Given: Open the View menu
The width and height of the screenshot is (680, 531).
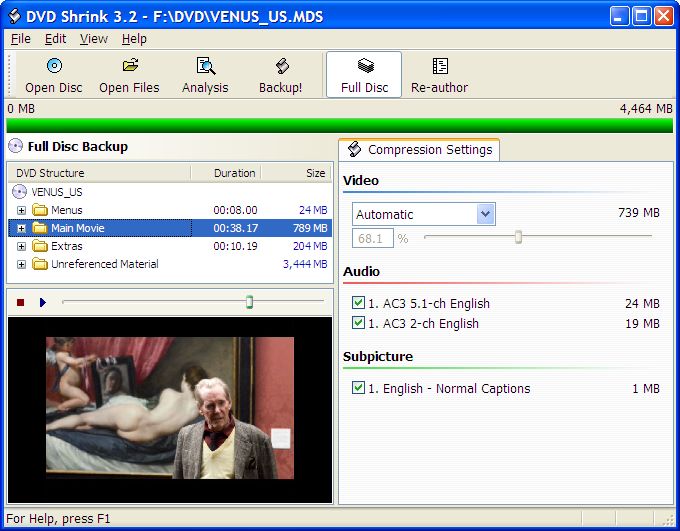Looking at the screenshot, I should click(93, 39).
